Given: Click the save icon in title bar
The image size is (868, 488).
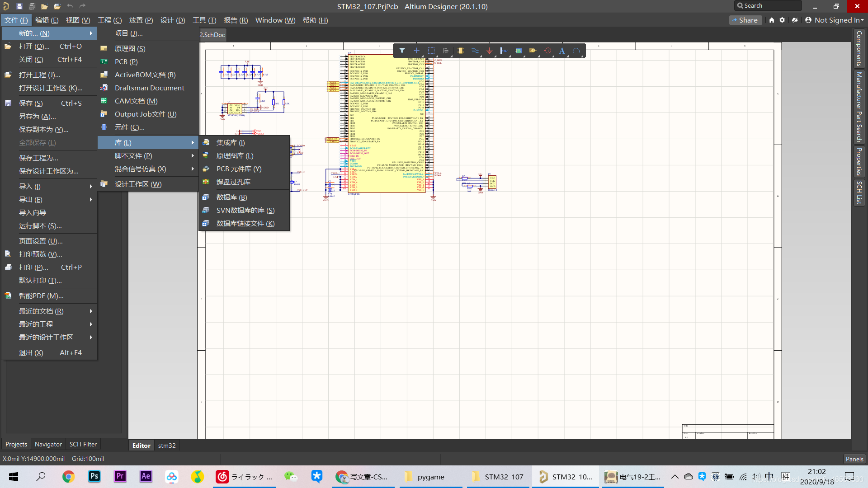Looking at the screenshot, I should [x=19, y=6].
